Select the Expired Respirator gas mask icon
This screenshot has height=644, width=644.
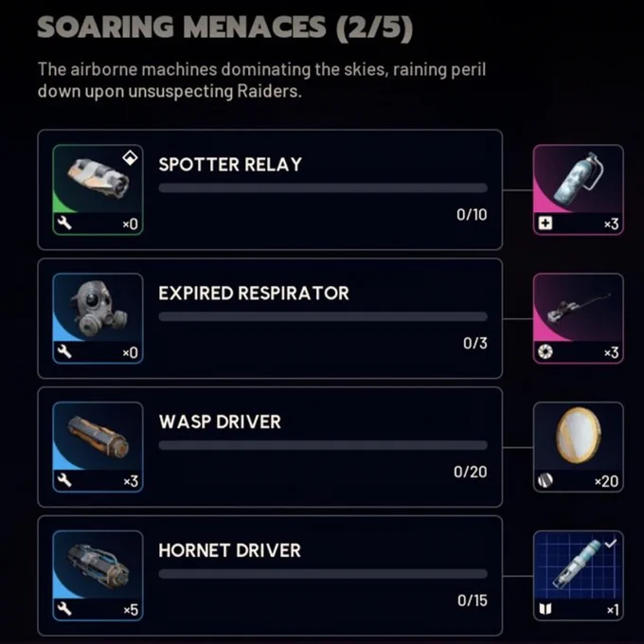pos(98,318)
